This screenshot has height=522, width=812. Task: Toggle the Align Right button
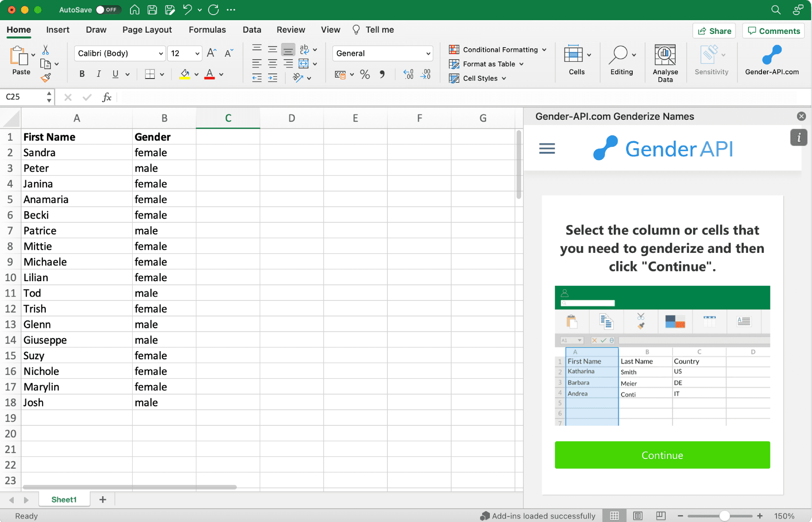pos(288,64)
